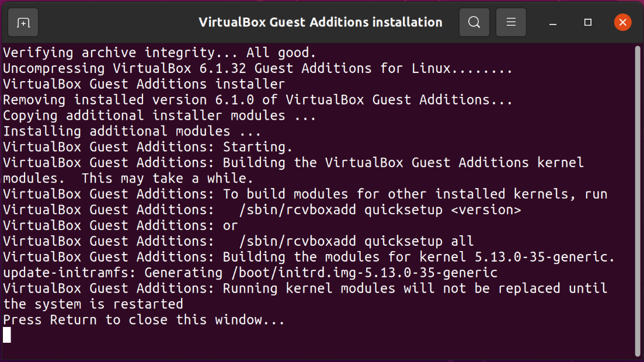Screen dimensions: 644x362
Task: Click the search magnifier icon
Action: (474, 23)
